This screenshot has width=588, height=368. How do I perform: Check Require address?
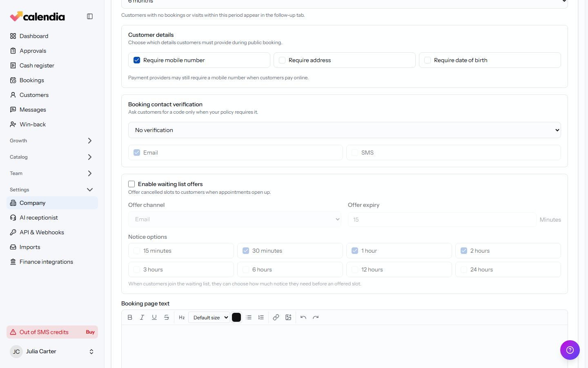pos(282,60)
